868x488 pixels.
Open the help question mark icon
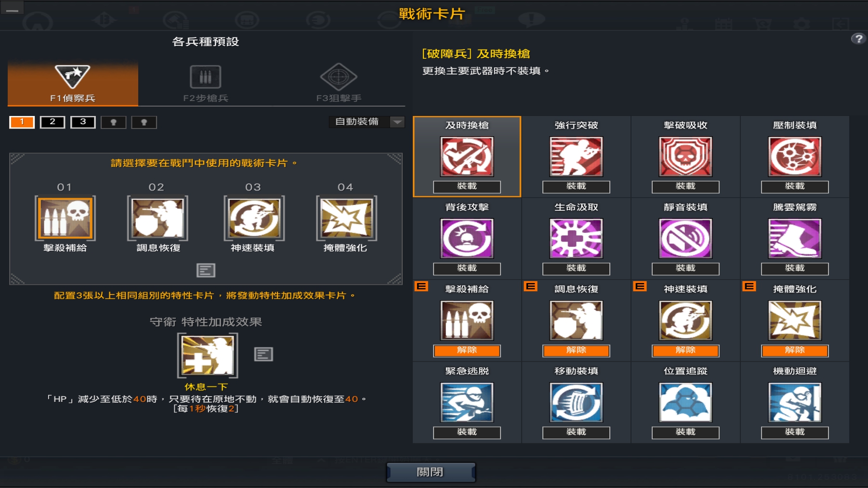858,39
